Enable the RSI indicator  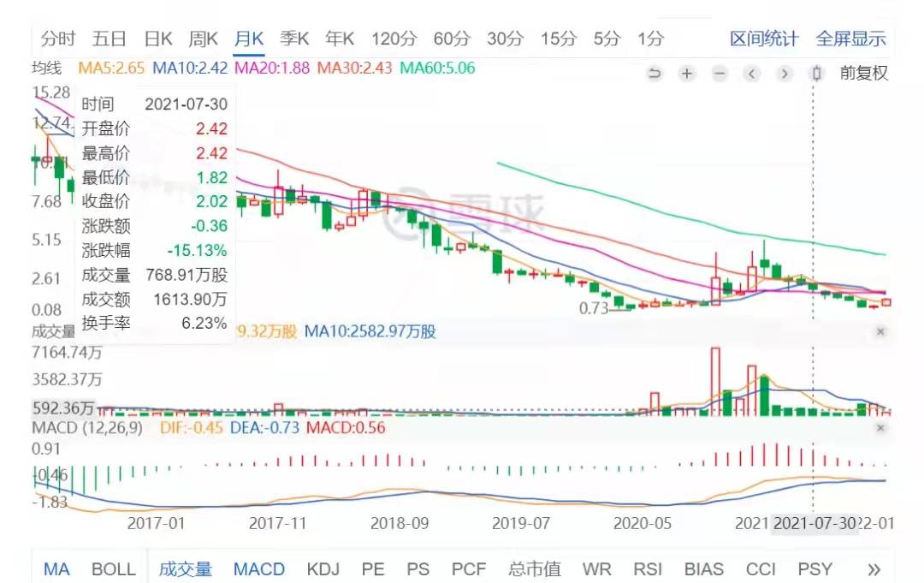(648, 569)
